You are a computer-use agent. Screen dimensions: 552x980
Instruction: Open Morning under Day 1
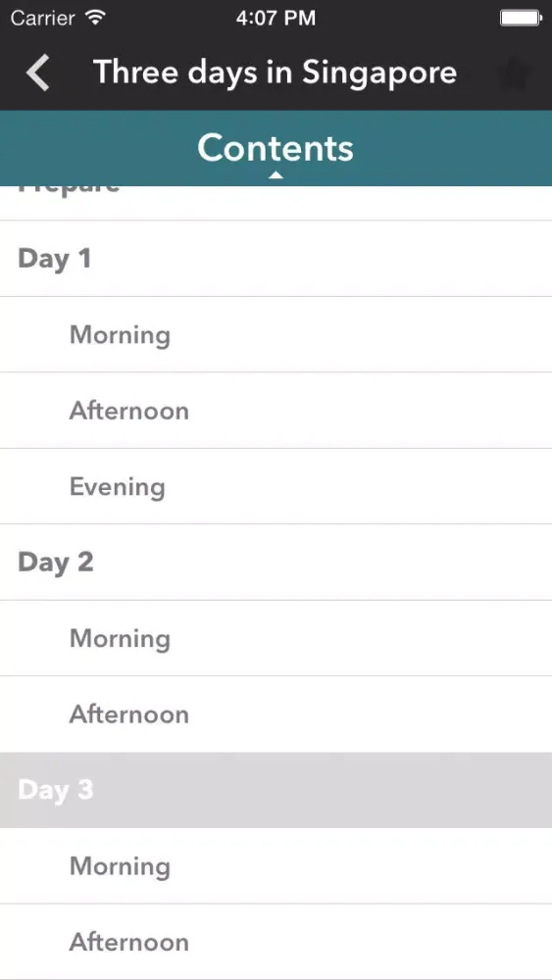click(276, 334)
